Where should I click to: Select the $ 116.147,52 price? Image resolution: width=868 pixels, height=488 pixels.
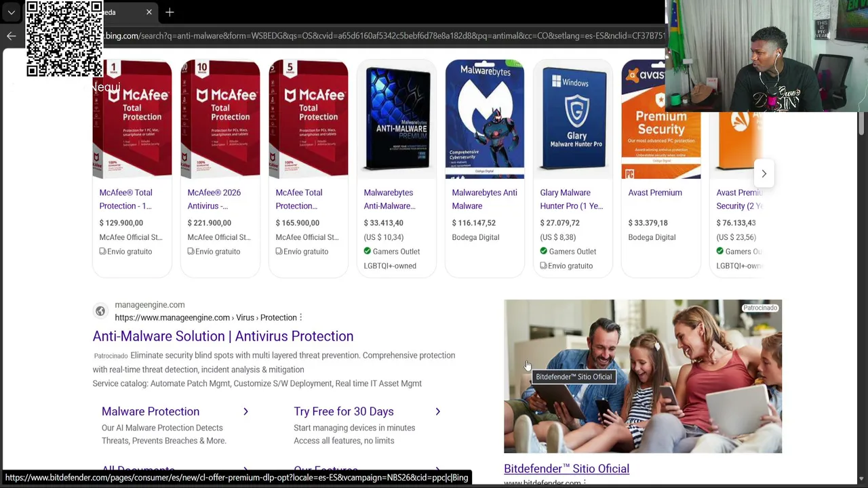[474, 223]
